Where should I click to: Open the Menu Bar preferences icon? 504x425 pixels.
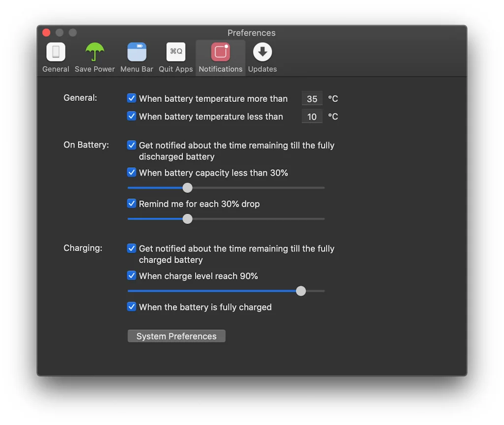coord(137,52)
